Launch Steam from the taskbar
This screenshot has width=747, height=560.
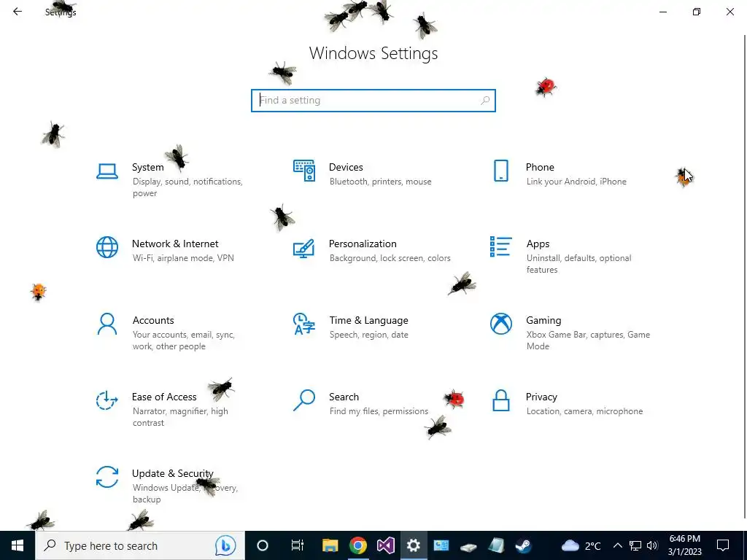[x=524, y=545]
